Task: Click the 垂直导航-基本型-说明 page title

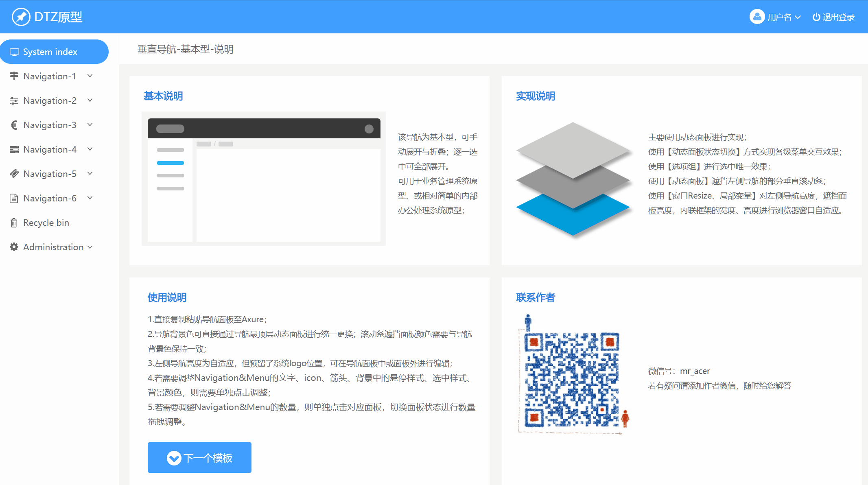Action: click(x=186, y=49)
